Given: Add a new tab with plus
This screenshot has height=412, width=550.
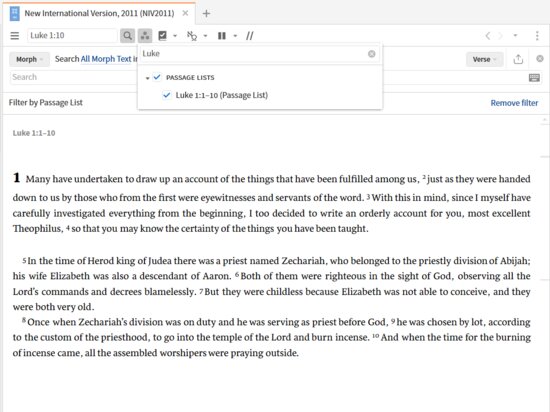Looking at the screenshot, I should (x=206, y=13).
